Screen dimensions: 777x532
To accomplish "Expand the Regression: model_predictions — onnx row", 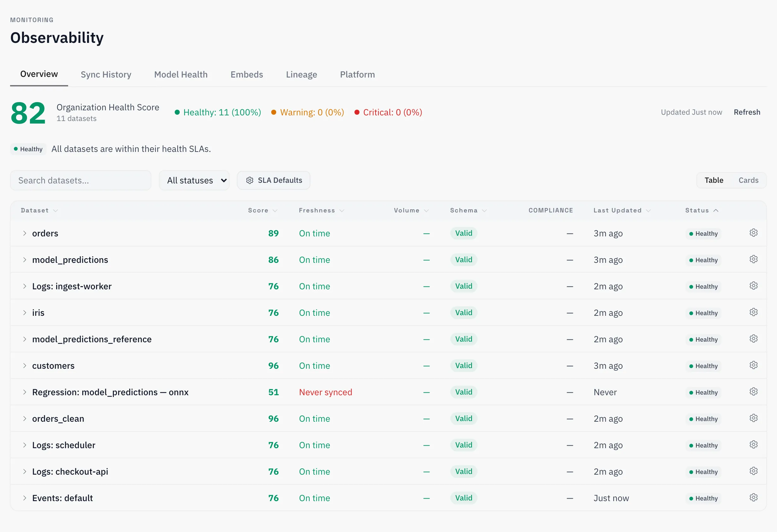I will [24, 392].
